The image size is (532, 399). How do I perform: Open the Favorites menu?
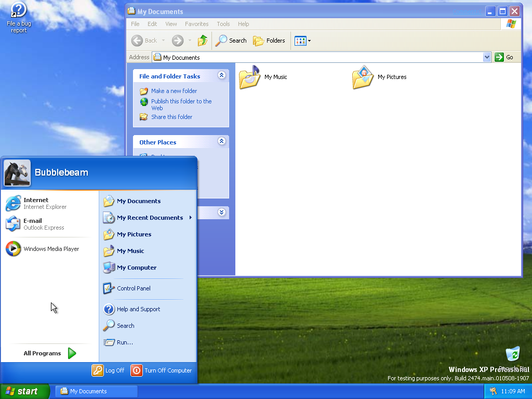coord(196,24)
